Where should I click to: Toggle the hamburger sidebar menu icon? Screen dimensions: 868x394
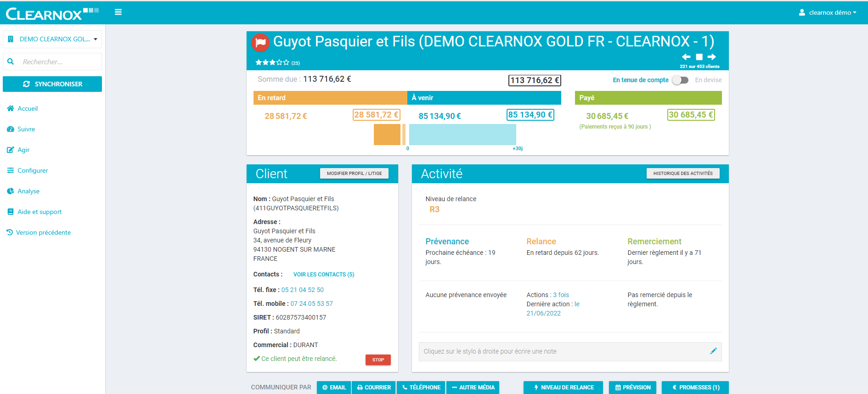pos(118,12)
